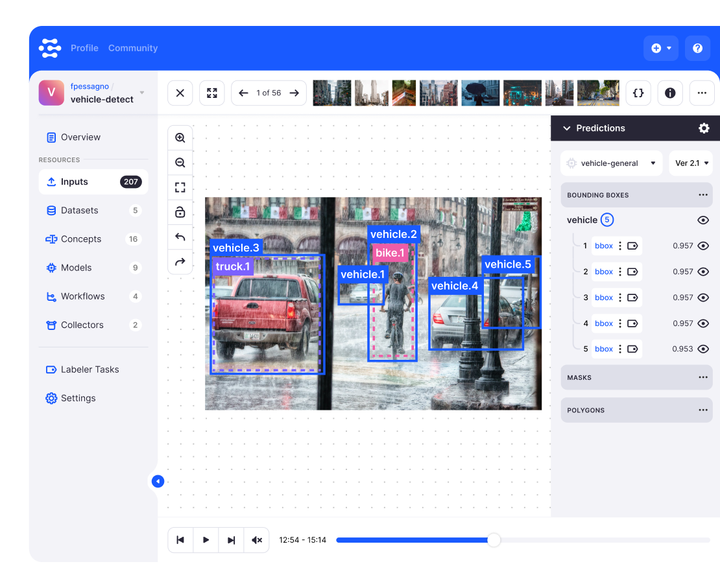This screenshot has height=588, width=720.
Task: Mute the video audio
Action: [x=257, y=540]
